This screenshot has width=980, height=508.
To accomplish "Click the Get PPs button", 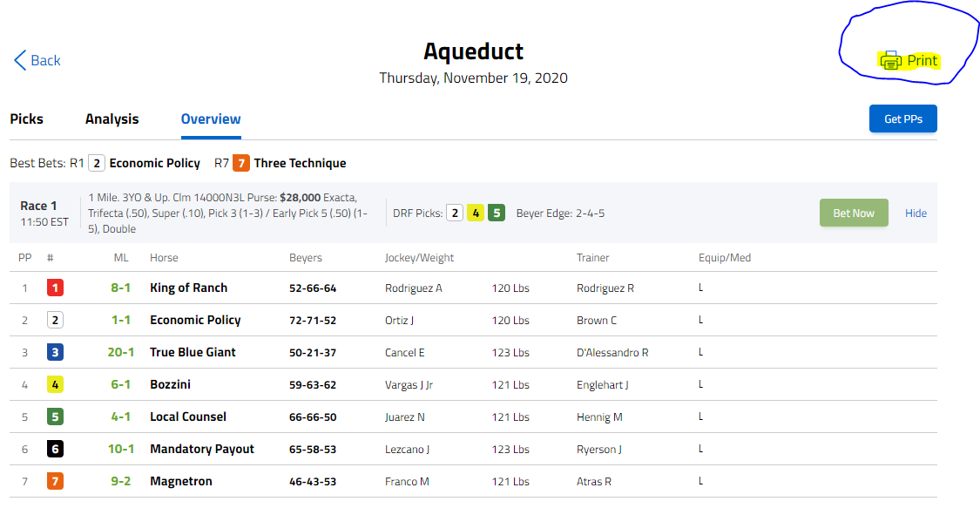I will 902,119.
